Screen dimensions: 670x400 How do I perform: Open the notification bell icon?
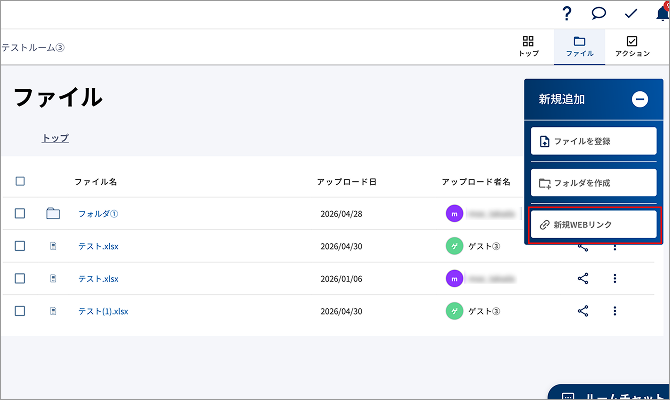click(x=663, y=13)
